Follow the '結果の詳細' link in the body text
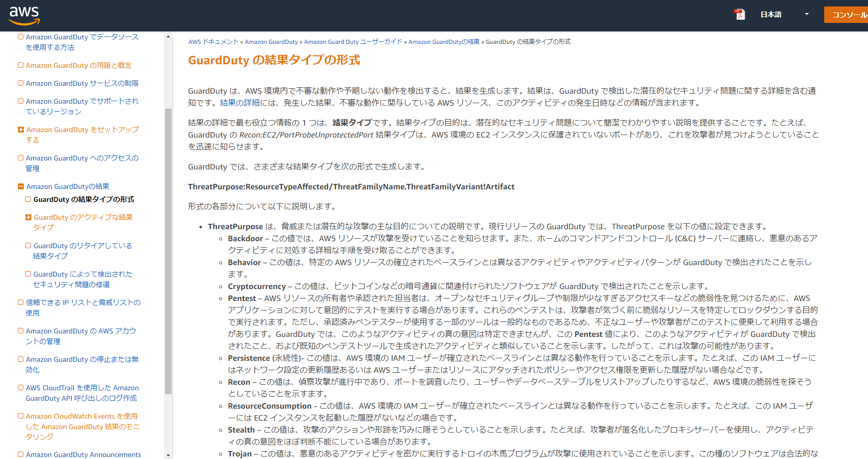The image size is (868, 459). point(240,103)
